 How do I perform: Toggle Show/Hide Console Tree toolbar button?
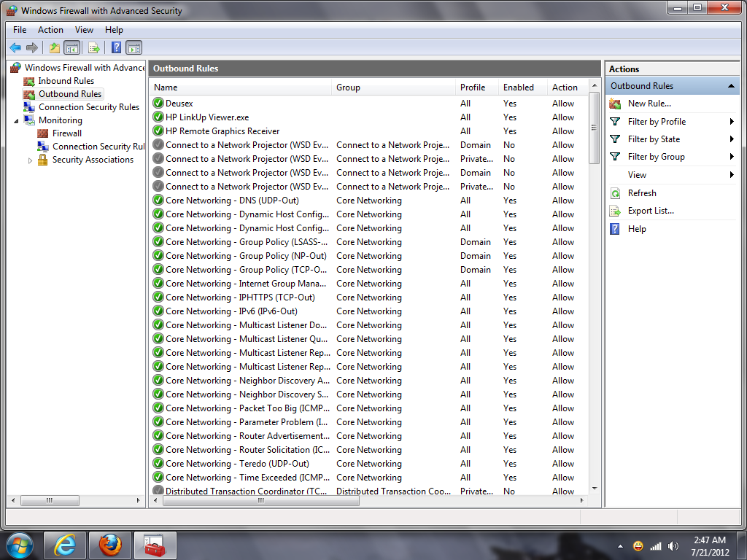[x=71, y=48]
